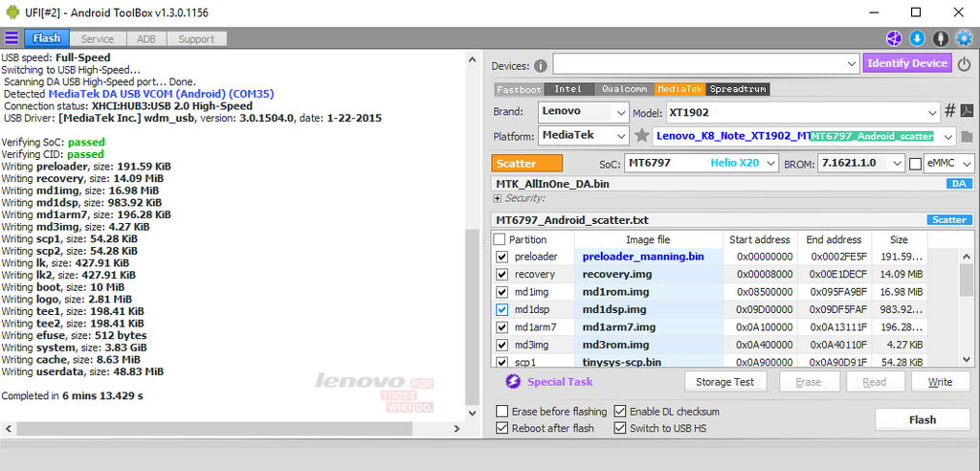
Task: Click the partition table scroll down arrow
Action: point(967,359)
